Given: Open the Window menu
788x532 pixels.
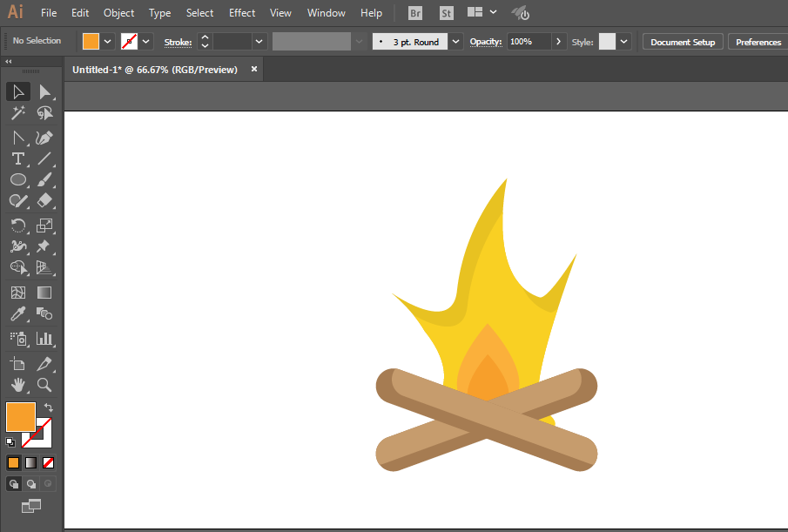Looking at the screenshot, I should pyautogui.click(x=327, y=13).
